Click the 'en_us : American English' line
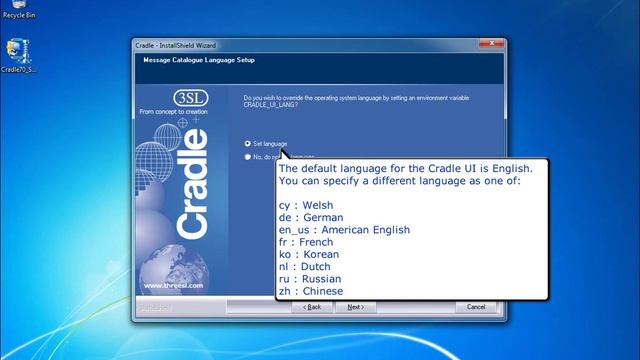 344,230
